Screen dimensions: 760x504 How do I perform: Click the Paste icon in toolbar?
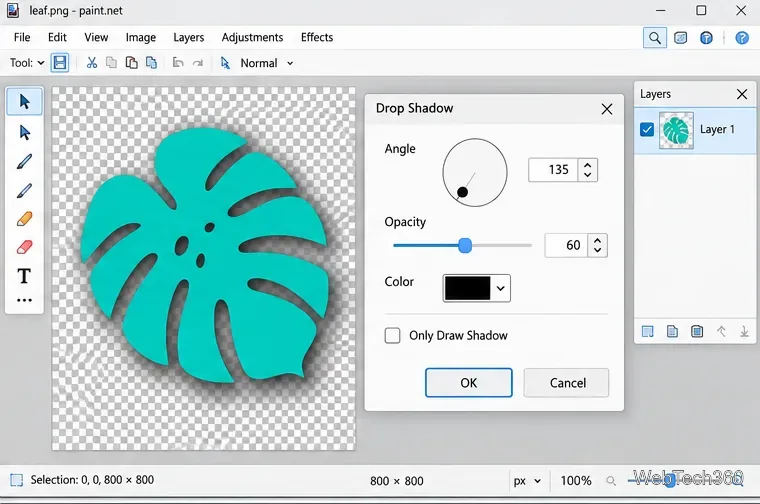pos(131,63)
